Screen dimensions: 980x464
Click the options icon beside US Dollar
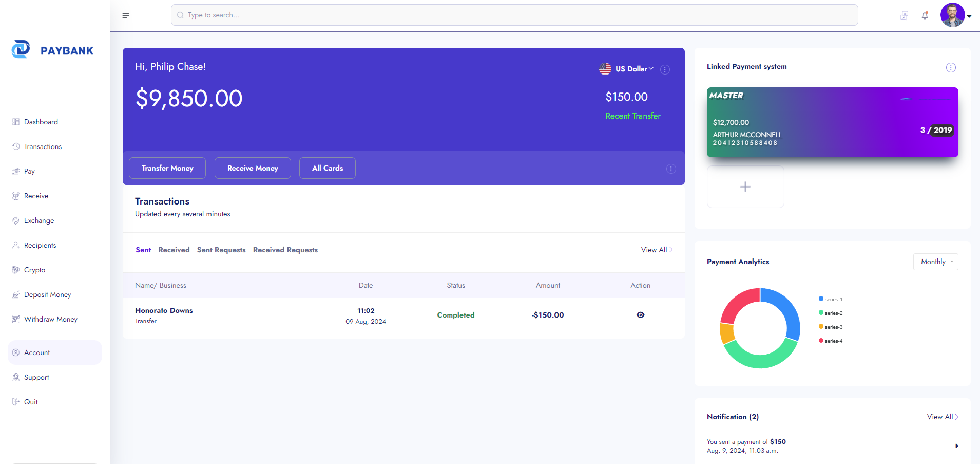tap(665, 69)
